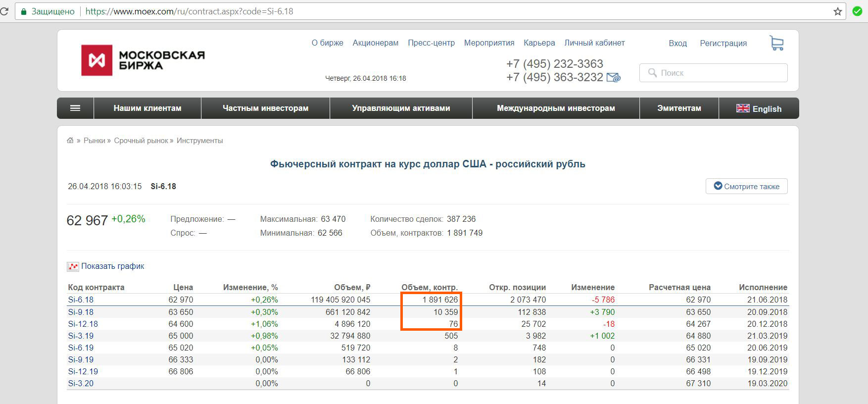Image resolution: width=868 pixels, height=404 pixels.
Task: Click Инструменты breadcrumb link
Action: tap(199, 141)
